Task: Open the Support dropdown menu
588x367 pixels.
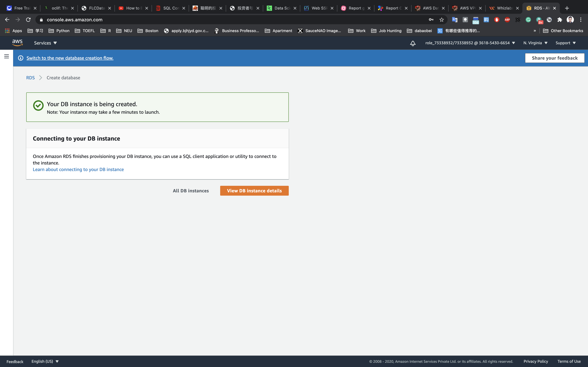Action: click(565, 43)
